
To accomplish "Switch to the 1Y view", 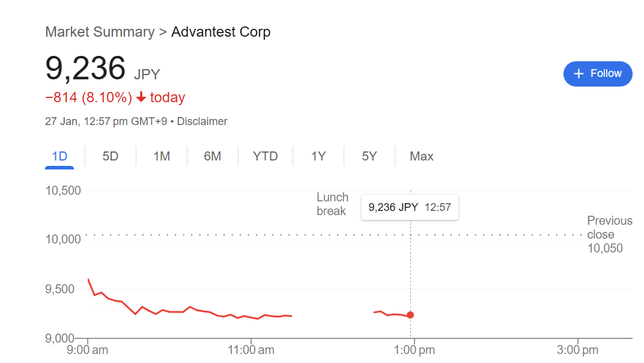I will (318, 156).
